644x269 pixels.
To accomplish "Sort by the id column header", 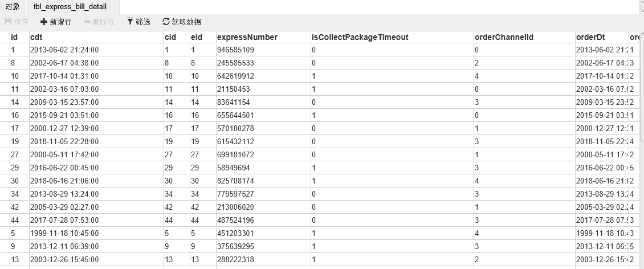I will pyautogui.click(x=19, y=37).
